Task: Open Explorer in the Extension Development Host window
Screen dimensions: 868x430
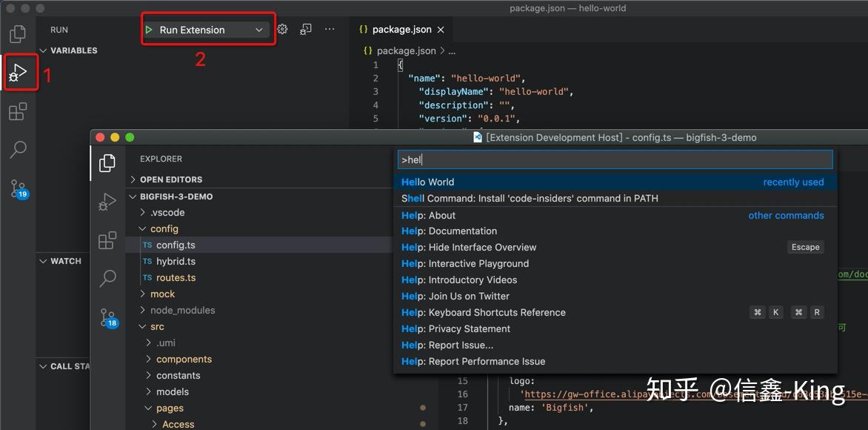Action: pyautogui.click(x=108, y=162)
